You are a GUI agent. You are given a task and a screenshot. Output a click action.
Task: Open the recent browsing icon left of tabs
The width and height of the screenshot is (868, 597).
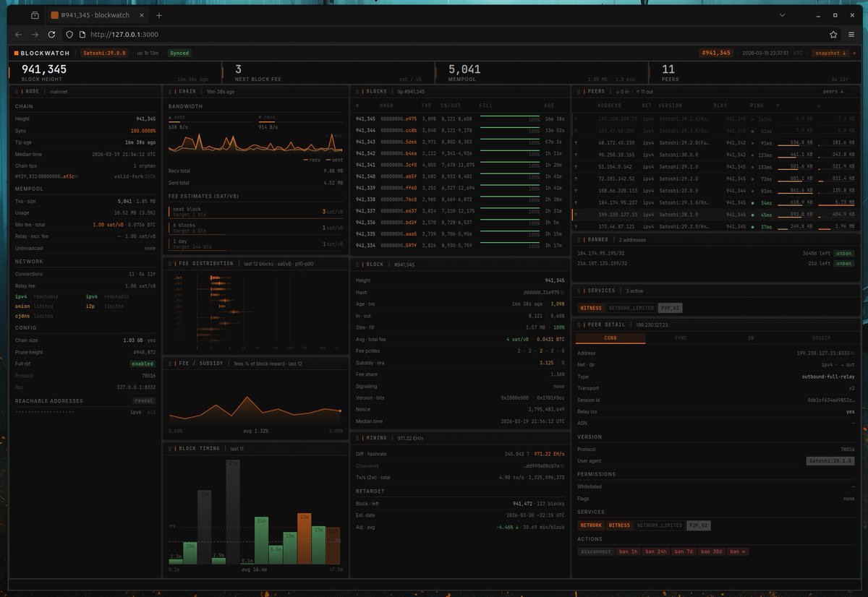coord(35,15)
